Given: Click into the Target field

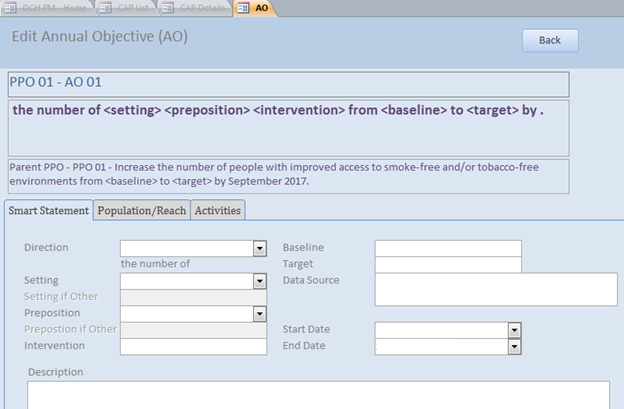Looking at the screenshot, I should tap(448, 264).
